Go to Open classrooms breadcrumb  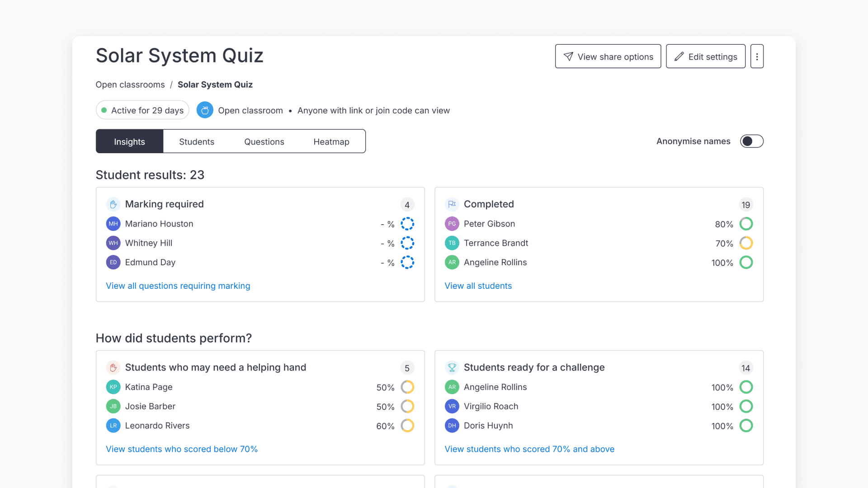[x=130, y=85]
